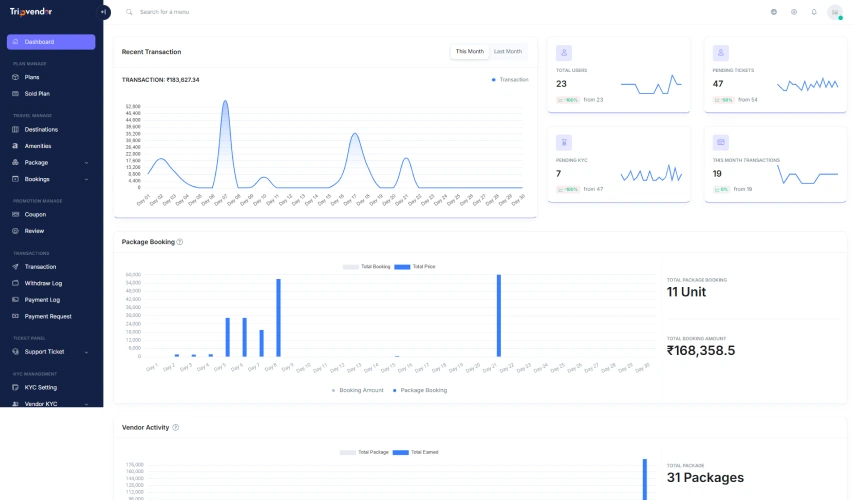Click the KYC Setting icon
The height and width of the screenshot is (500, 854).
coord(15,388)
